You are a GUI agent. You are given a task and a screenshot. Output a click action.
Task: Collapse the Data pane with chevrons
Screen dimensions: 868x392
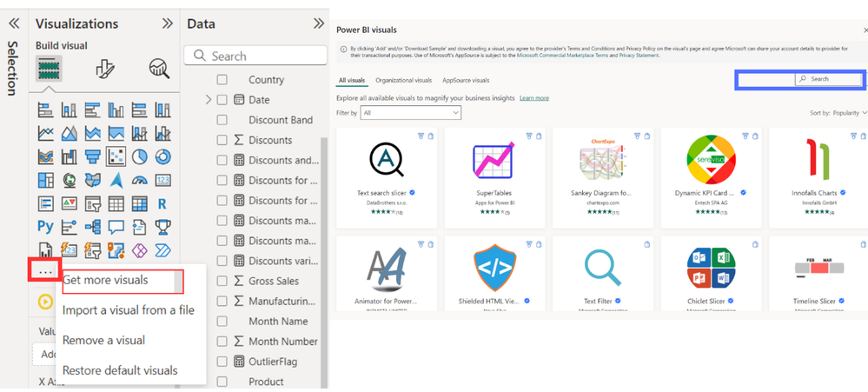[319, 23]
